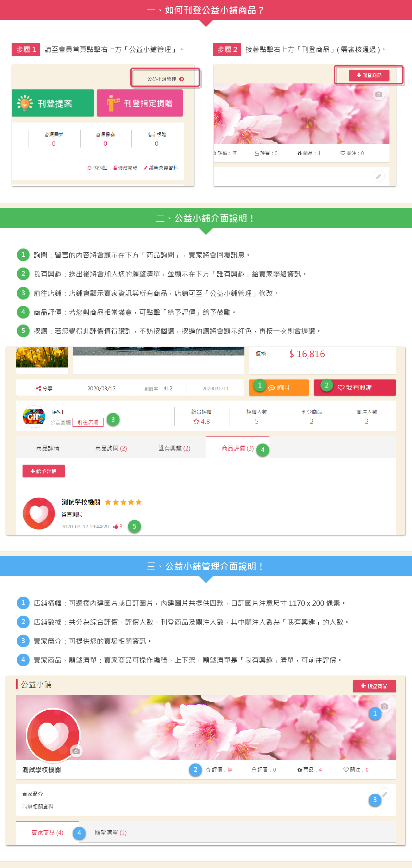The height and width of the screenshot is (868, 412).
Task: Click the 分享 share icon
Action: [38, 388]
